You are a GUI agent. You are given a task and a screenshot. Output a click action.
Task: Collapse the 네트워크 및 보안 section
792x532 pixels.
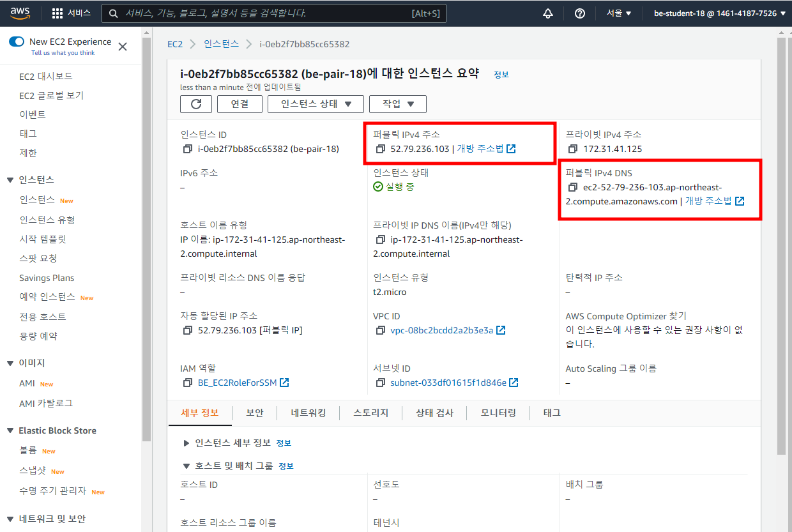click(10, 519)
